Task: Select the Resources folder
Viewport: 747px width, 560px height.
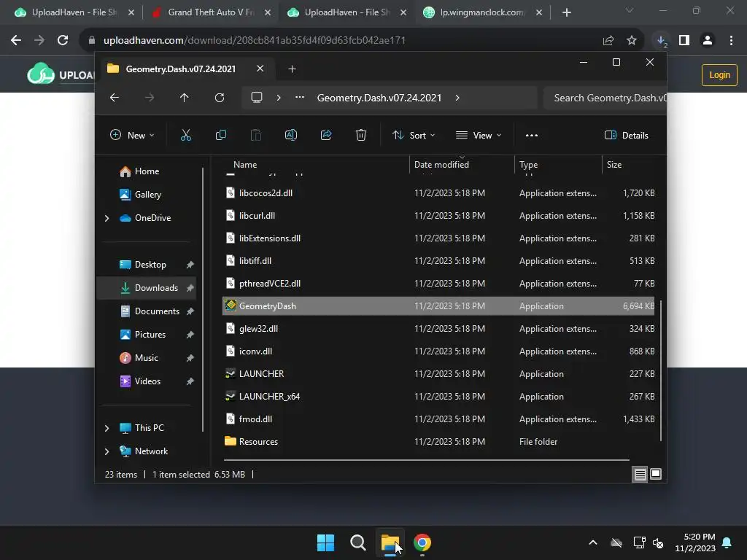Action: click(438, 442)
